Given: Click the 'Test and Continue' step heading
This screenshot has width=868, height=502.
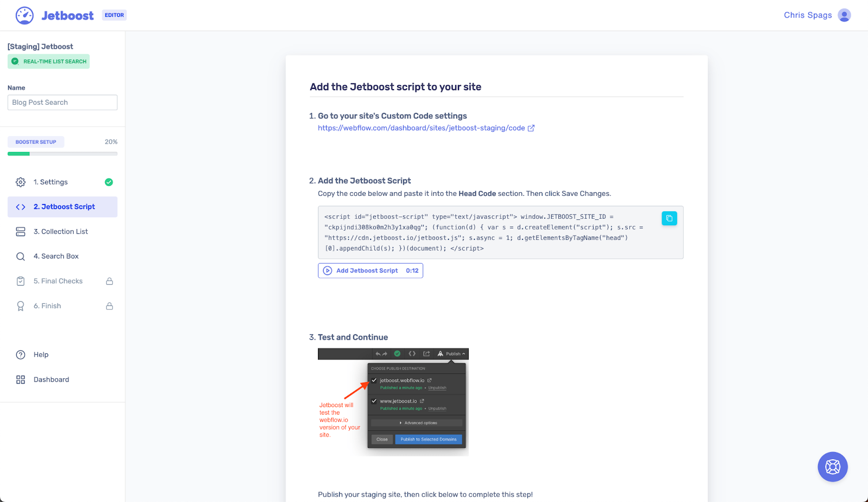Looking at the screenshot, I should [353, 338].
